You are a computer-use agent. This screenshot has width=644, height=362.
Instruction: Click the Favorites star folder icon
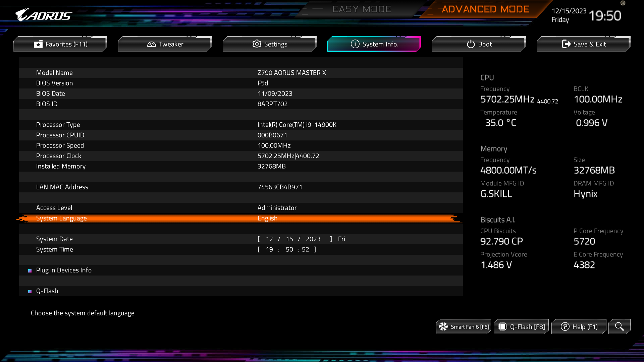tap(38, 44)
